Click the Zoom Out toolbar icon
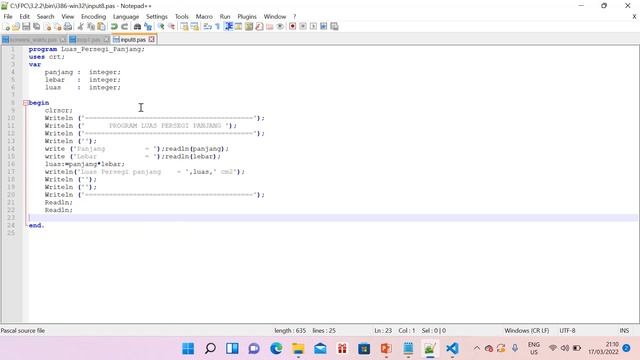This screenshot has width=640, height=360. coord(171,27)
